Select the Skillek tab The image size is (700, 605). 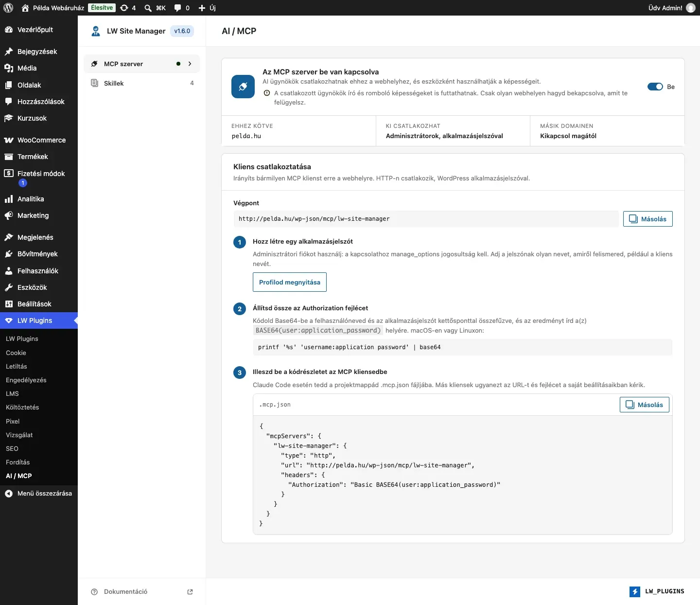click(142, 83)
